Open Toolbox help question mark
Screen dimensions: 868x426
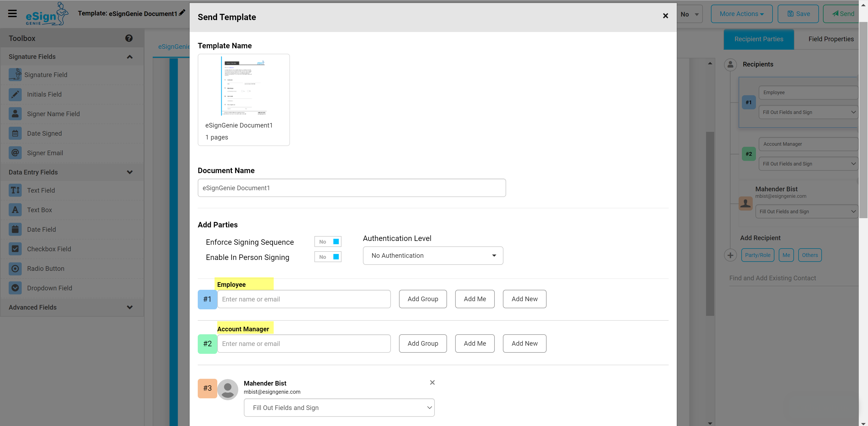click(x=129, y=38)
